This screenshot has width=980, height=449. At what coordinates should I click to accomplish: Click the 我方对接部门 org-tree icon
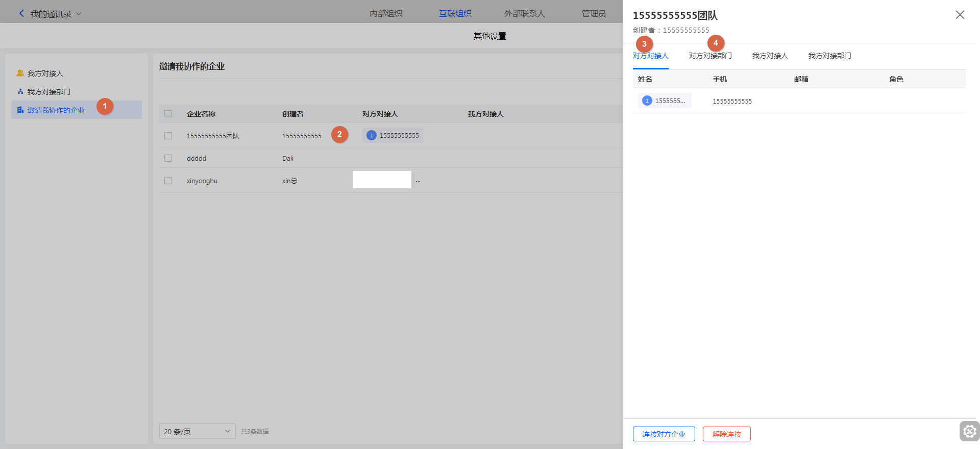pos(20,92)
